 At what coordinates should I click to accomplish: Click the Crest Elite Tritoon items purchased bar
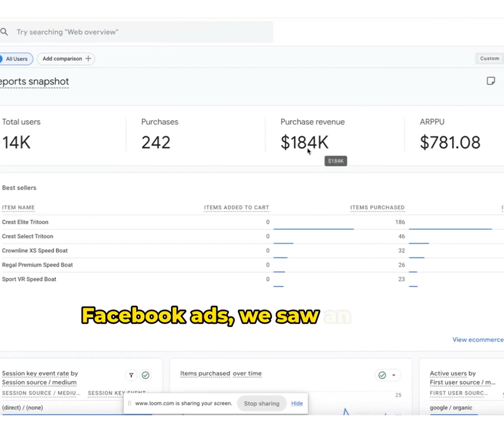tap(314, 229)
